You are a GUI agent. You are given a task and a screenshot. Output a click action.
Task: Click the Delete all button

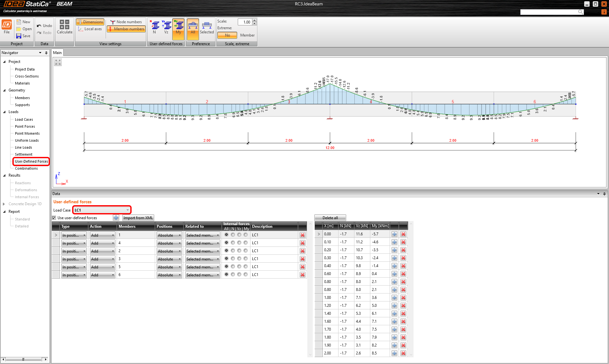330,218
